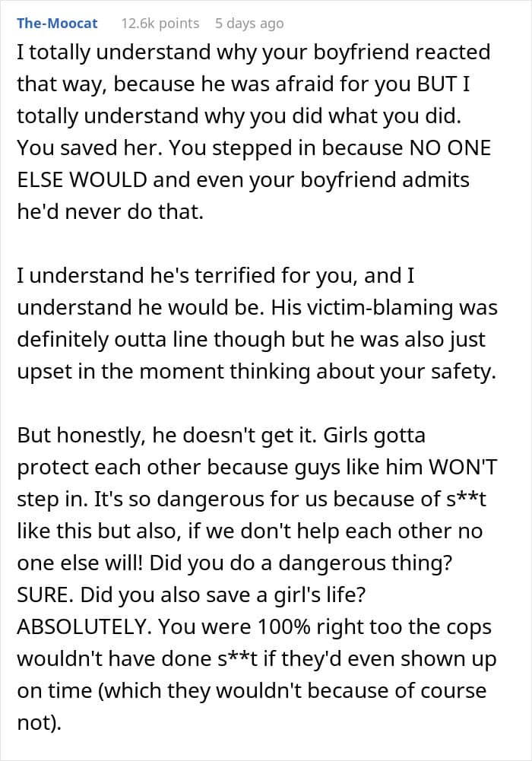
Task: Click the first paragraph starting 'I totally understand'
Action: point(254,132)
